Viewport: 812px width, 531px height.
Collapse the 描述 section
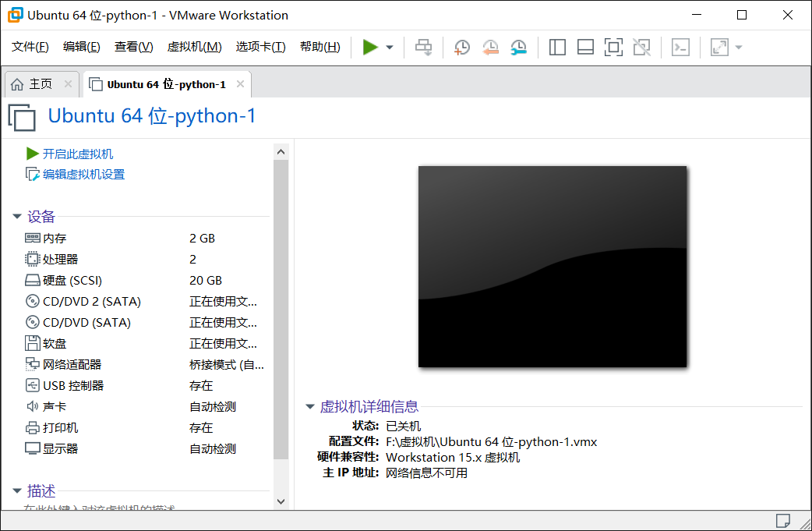pos(17,490)
